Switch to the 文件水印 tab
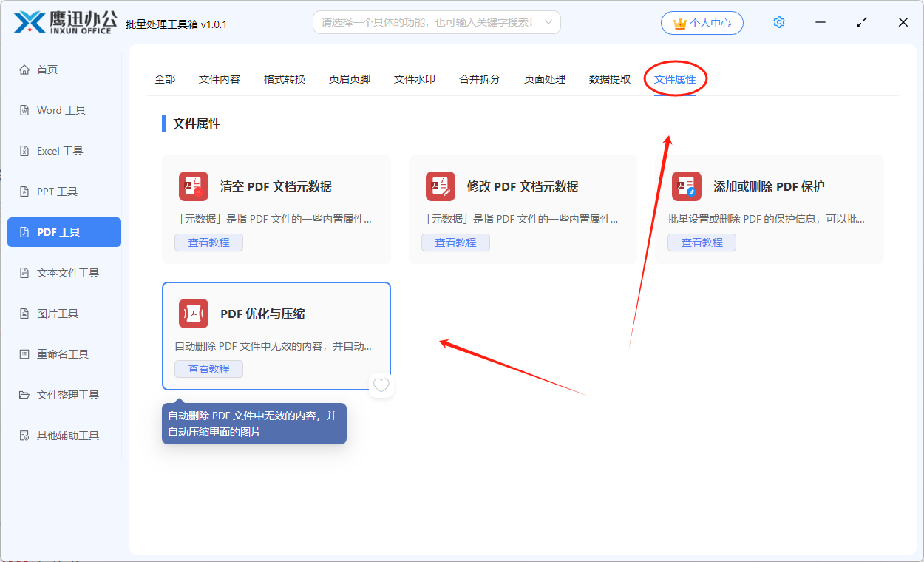This screenshot has height=562, width=924. (x=415, y=79)
